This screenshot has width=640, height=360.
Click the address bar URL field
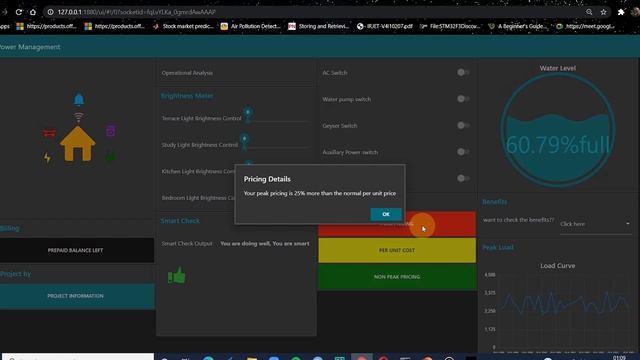click(x=318, y=12)
